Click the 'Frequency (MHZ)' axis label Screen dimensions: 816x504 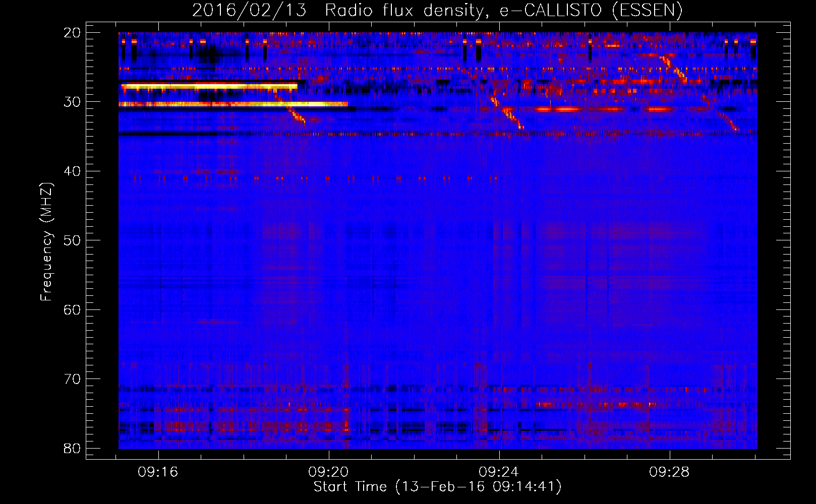46,242
